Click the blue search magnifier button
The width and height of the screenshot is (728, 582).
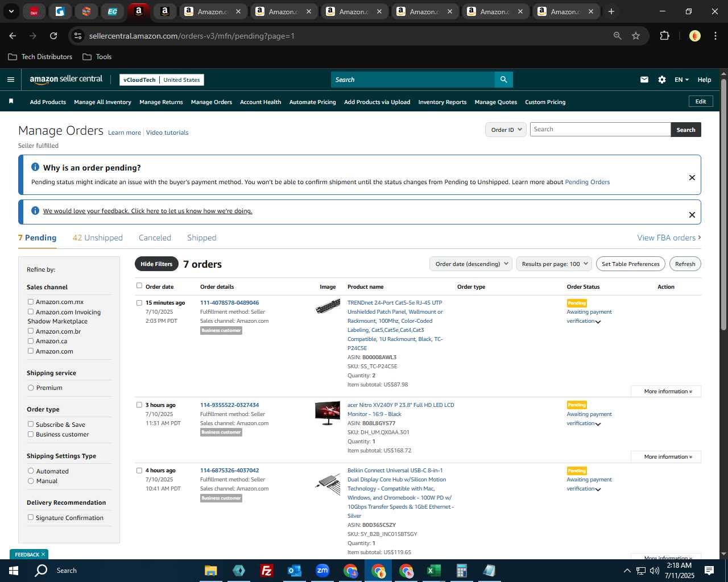[503, 80]
